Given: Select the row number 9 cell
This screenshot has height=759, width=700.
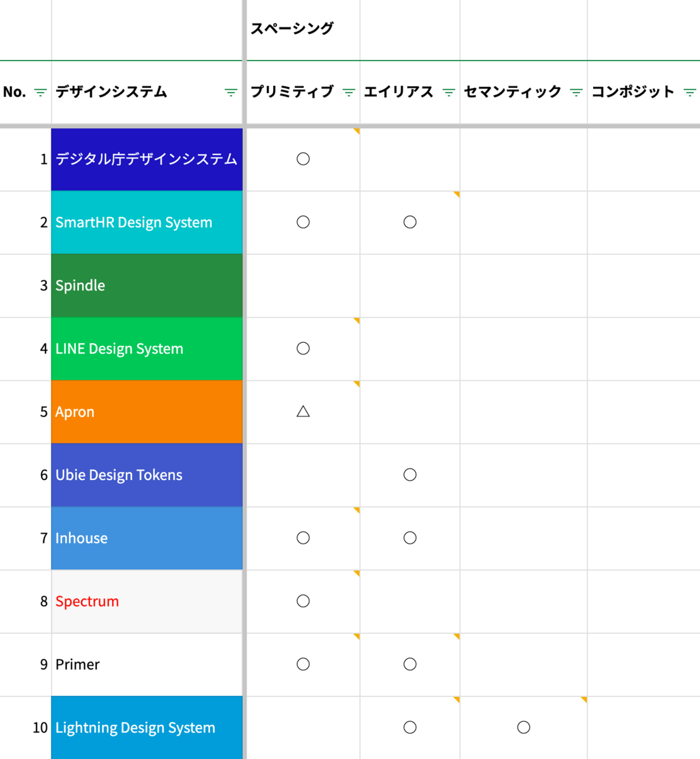Looking at the screenshot, I should point(25,665).
